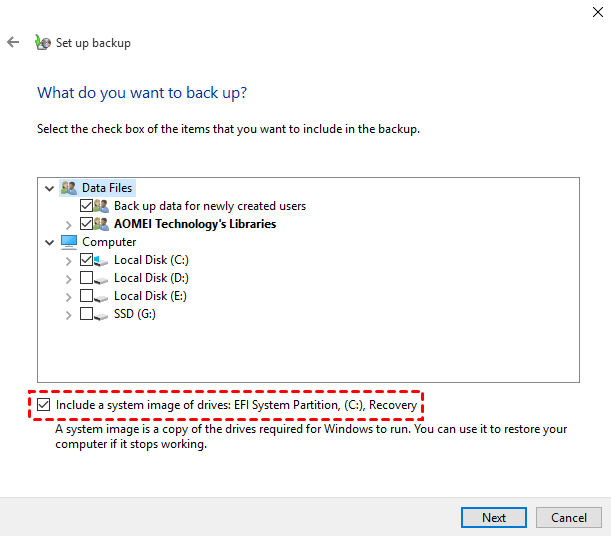Click the Local Disk (D:) drive icon

(x=102, y=278)
